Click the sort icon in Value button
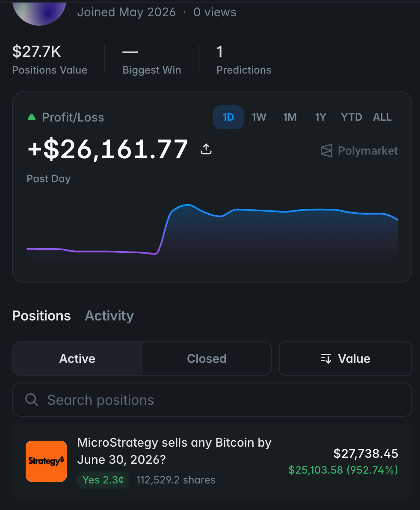 click(x=326, y=359)
